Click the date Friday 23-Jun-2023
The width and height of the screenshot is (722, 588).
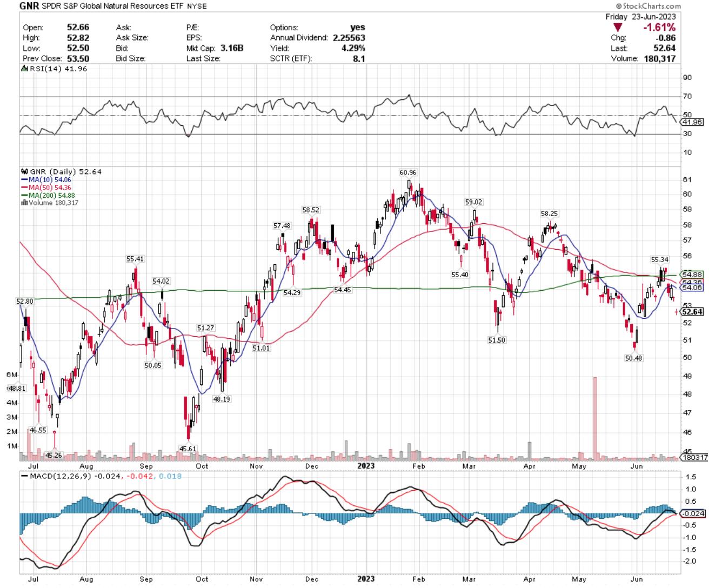[x=640, y=17]
